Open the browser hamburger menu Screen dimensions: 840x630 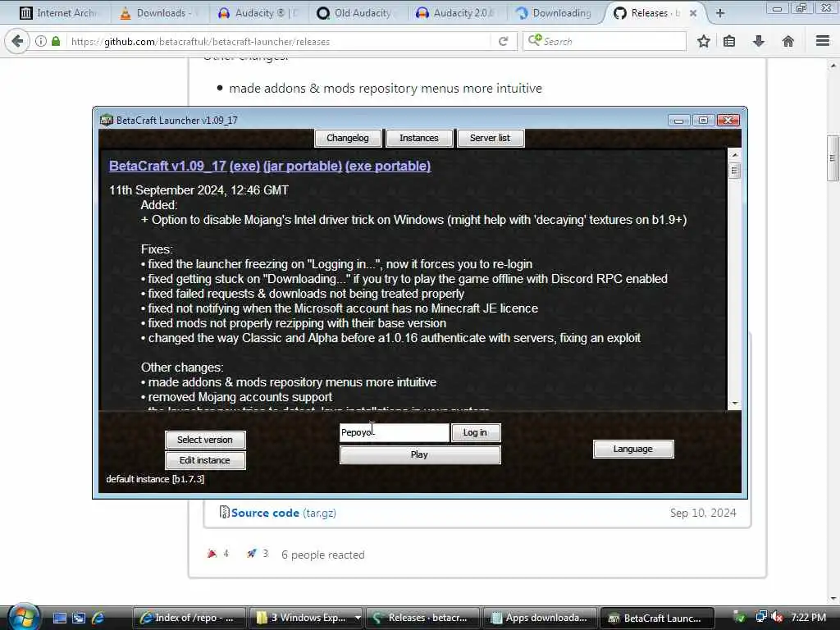pos(823,41)
